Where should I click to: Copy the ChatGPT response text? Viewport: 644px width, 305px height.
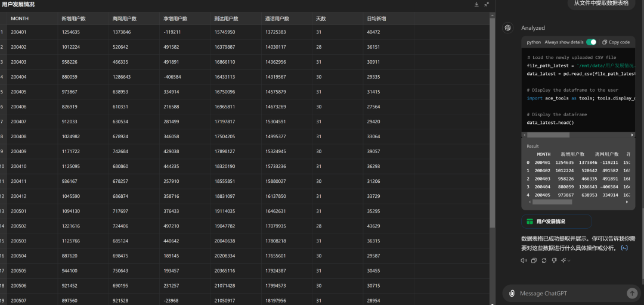coord(534,260)
